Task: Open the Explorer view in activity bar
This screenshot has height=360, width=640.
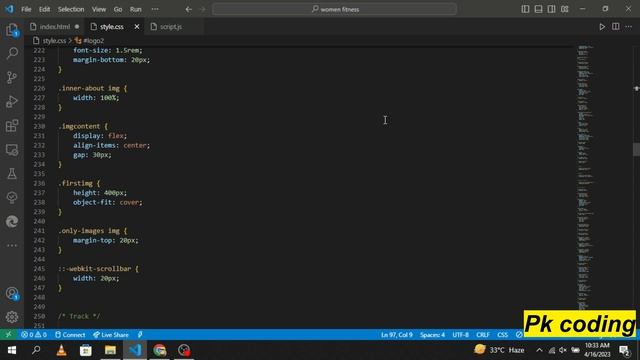Action: (x=12, y=30)
